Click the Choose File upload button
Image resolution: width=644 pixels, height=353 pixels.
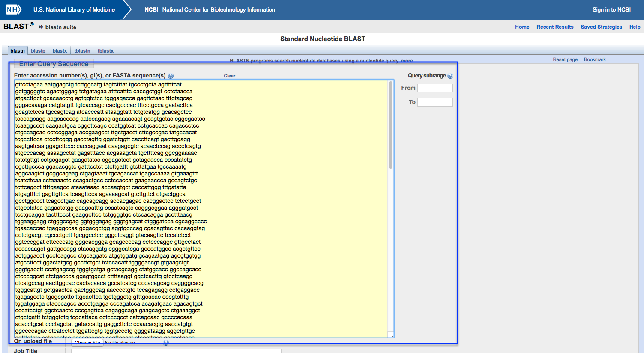coord(87,343)
